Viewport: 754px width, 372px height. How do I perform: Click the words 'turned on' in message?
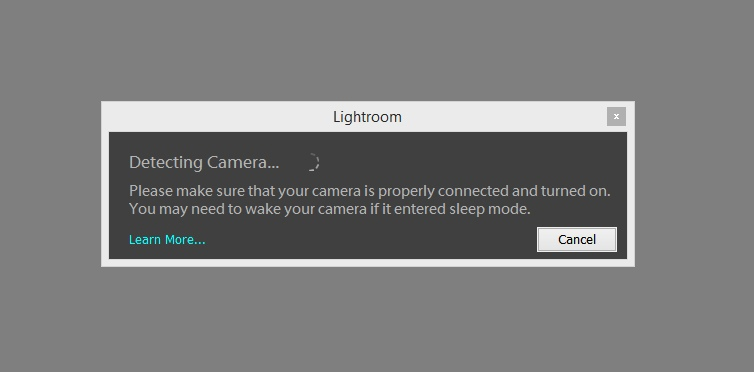576,191
